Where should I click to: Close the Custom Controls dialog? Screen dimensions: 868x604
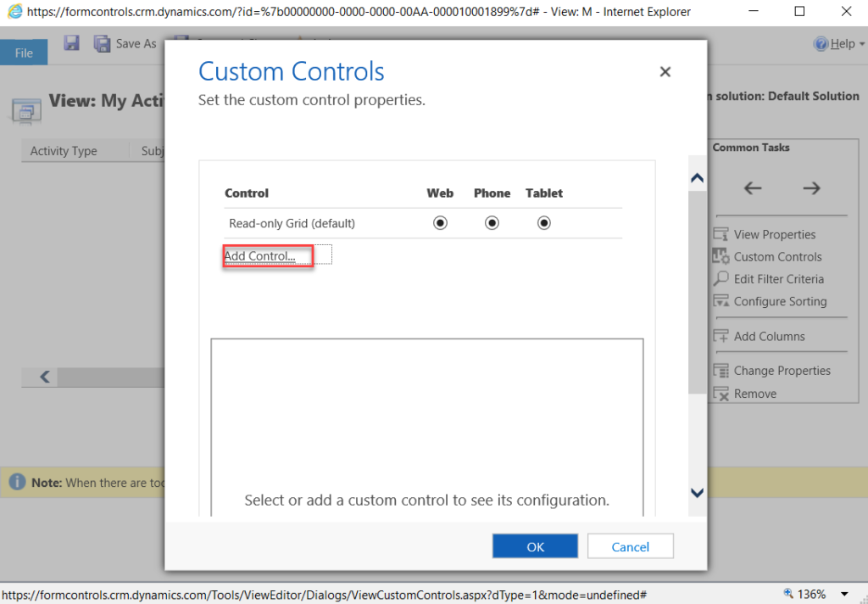point(665,72)
